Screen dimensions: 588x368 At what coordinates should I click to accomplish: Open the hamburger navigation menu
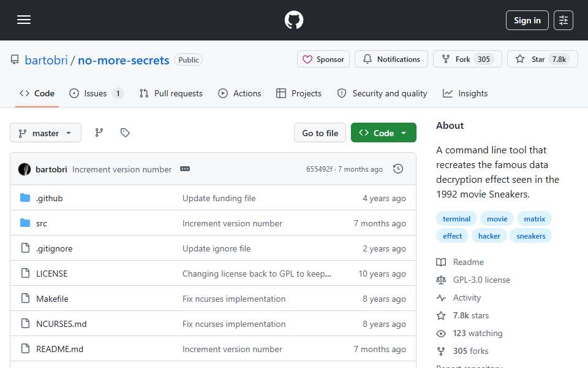[24, 20]
